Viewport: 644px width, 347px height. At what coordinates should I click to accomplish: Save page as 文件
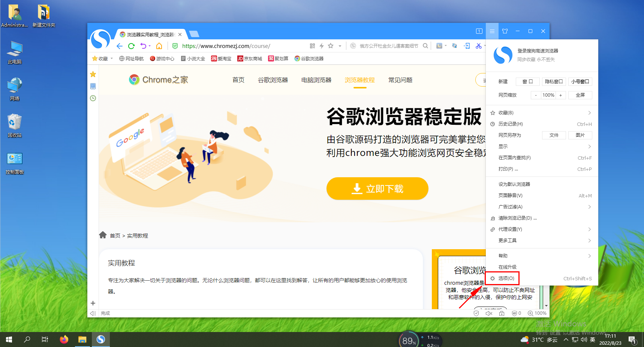pos(554,135)
